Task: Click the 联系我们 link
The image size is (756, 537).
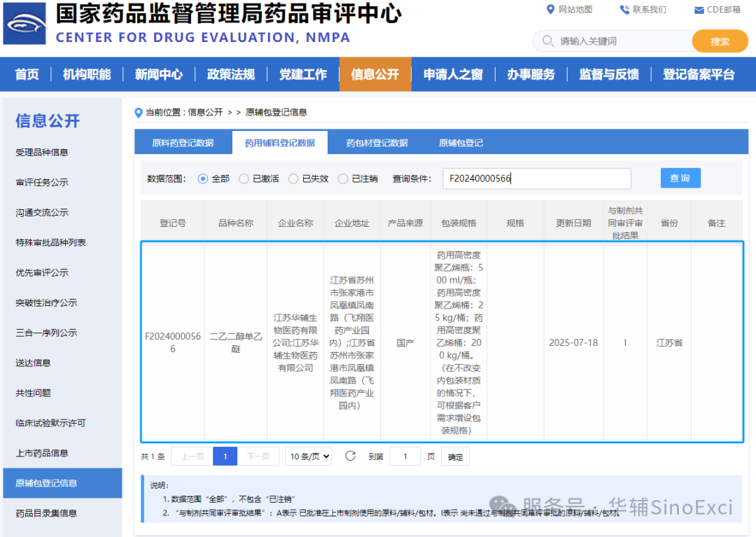Action: (x=650, y=10)
